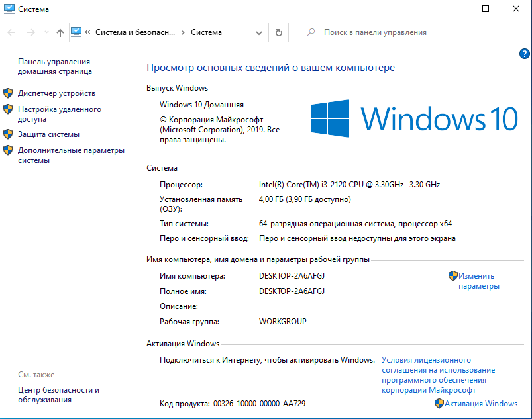Open Device Manager link

pos(57,93)
